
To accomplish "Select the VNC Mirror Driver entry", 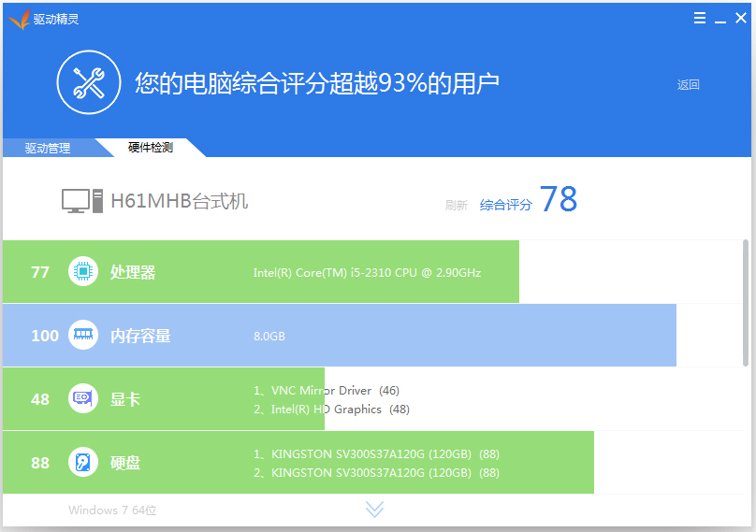I will coord(321,391).
